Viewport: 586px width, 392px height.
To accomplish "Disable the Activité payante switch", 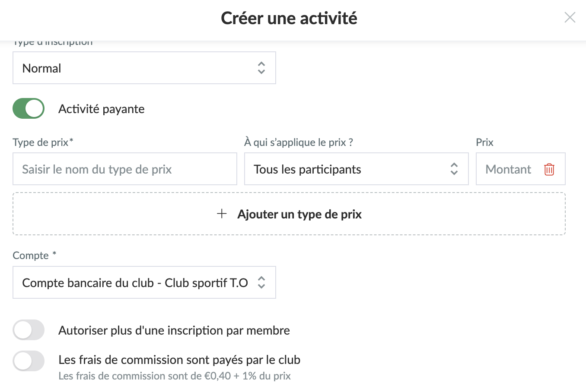I will 29,109.
